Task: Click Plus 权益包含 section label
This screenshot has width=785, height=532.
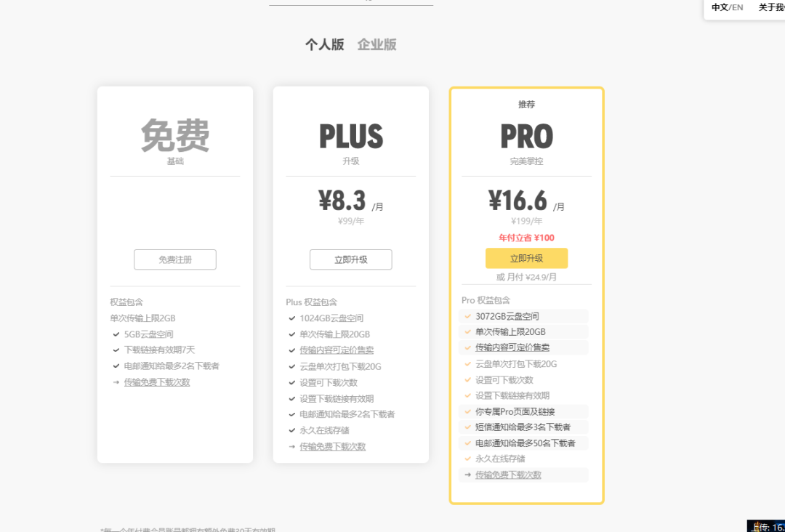Action: pyautogui.click(x=311, y=302)
